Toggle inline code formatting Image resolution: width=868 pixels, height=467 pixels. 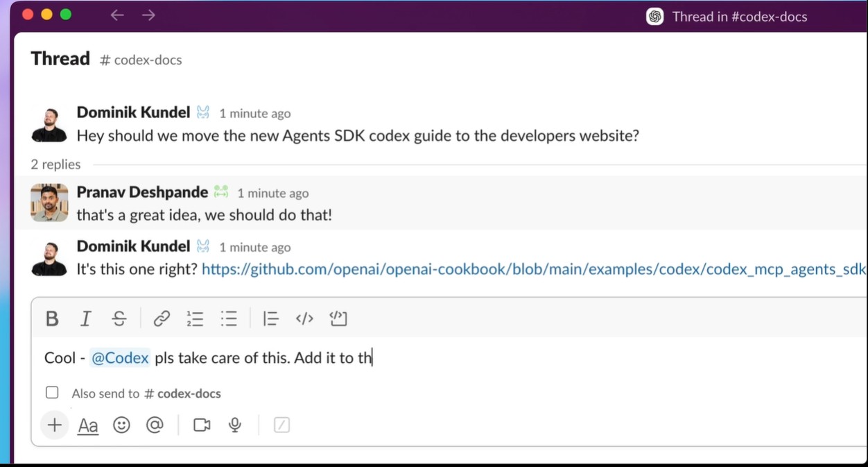(x=304, y=319)
